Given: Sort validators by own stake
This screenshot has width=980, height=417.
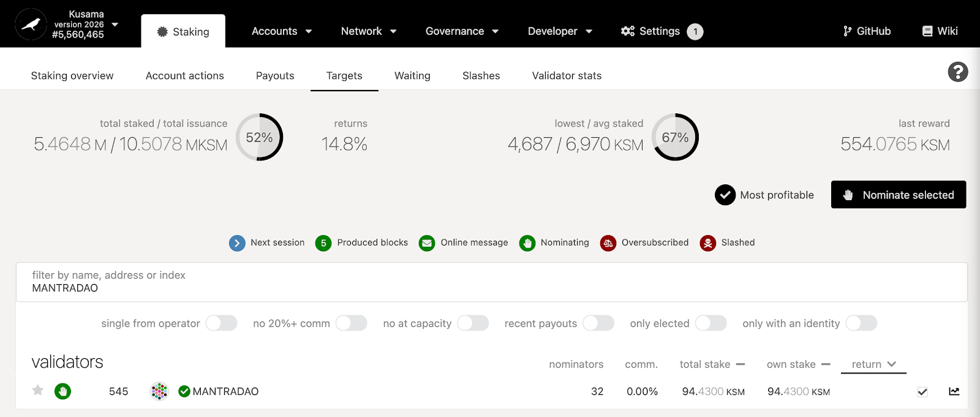Looking at the screenshot, I should pos(799,364).
